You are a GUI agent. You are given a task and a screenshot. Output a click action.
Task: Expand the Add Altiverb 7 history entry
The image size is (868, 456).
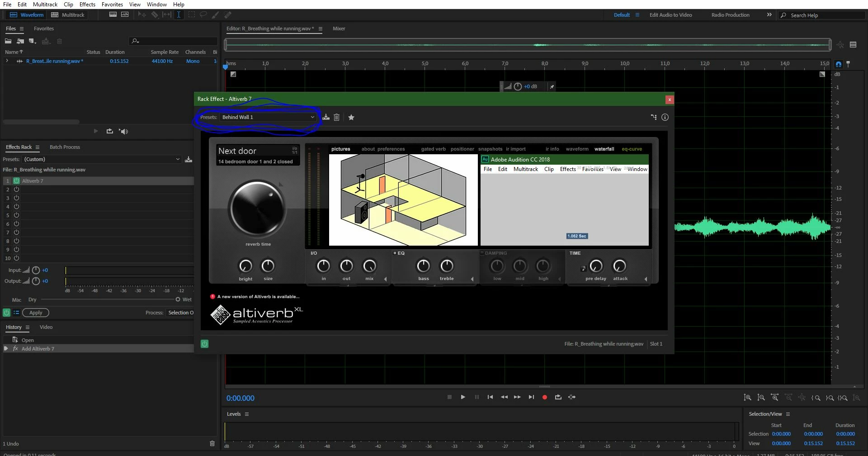pos(6,349)
